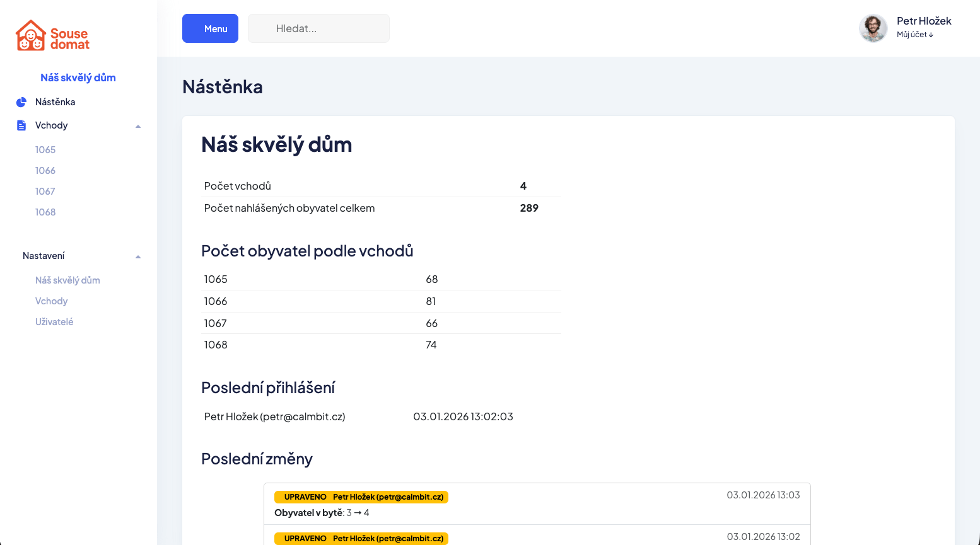This screenshot has width=980, height=545.
Task: Click the Petr Hložek account name
Action: coord(924,20)
